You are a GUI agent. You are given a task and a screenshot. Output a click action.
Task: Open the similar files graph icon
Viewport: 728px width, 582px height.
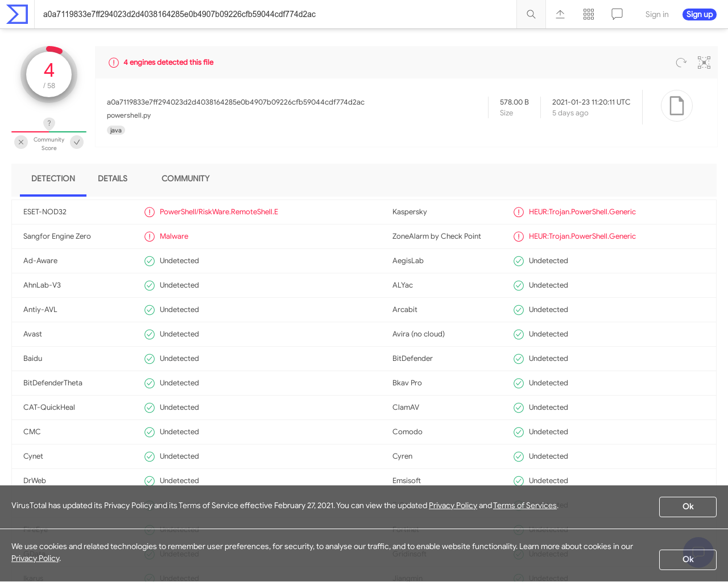(704, 63)
